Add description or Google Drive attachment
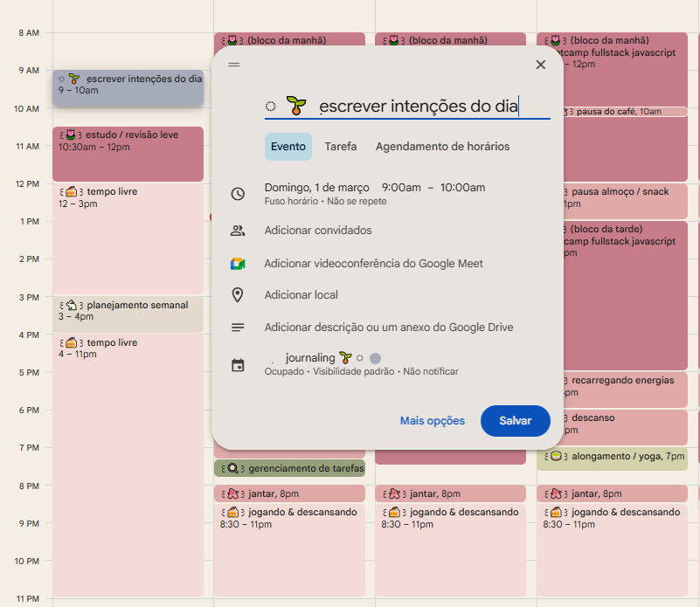This screenshot has width=700, height=607. click(x=389, y=328)
